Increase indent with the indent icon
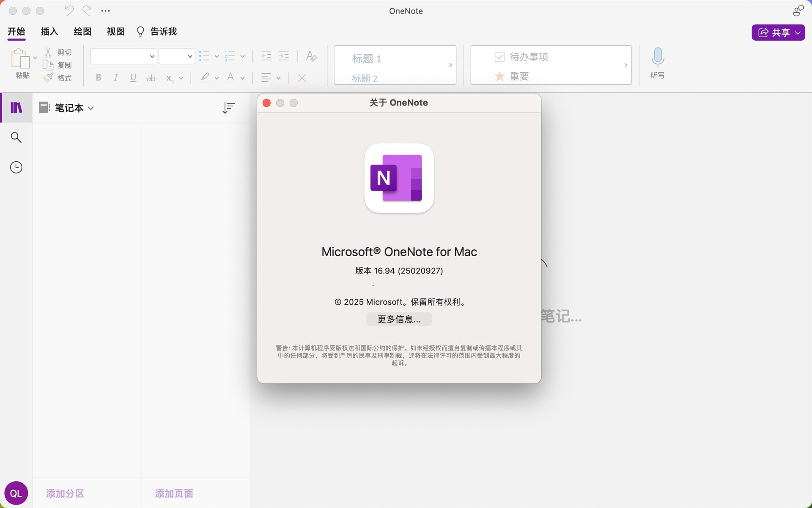This screenshot has height=508, width=812. coord(284,56)
